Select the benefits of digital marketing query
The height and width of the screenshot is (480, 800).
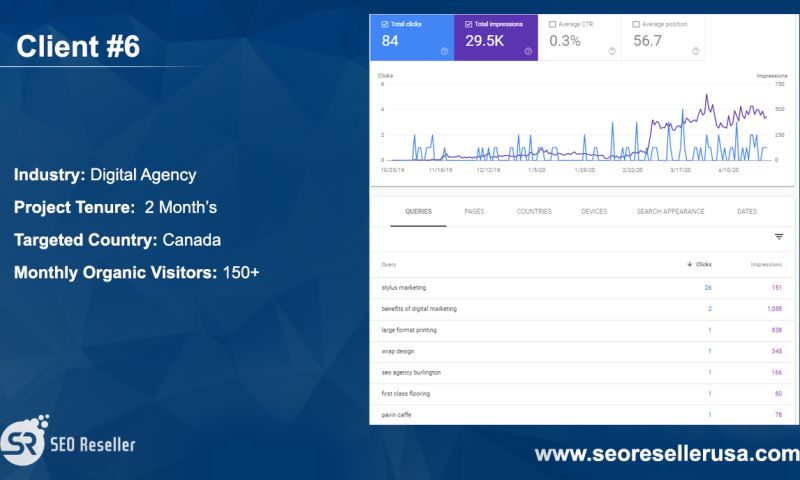(420, 309)
